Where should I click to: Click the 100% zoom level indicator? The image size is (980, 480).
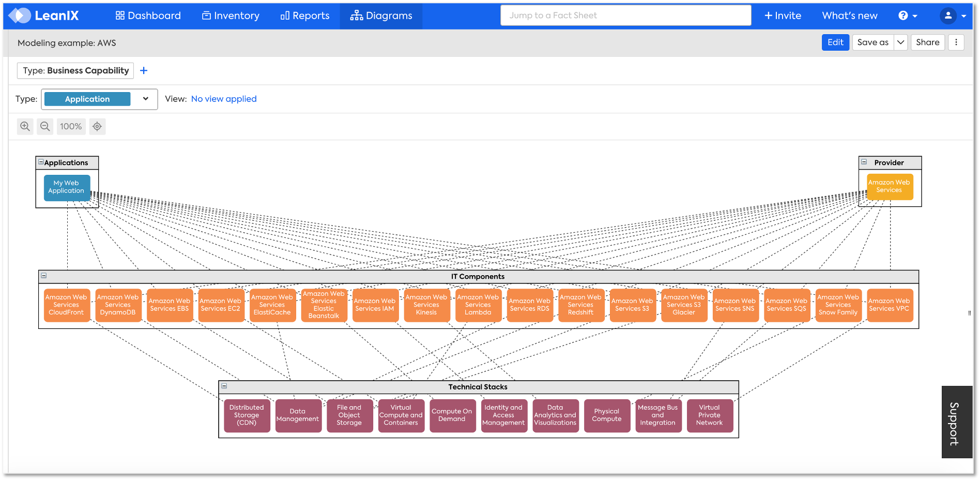[x=71, y=126]
